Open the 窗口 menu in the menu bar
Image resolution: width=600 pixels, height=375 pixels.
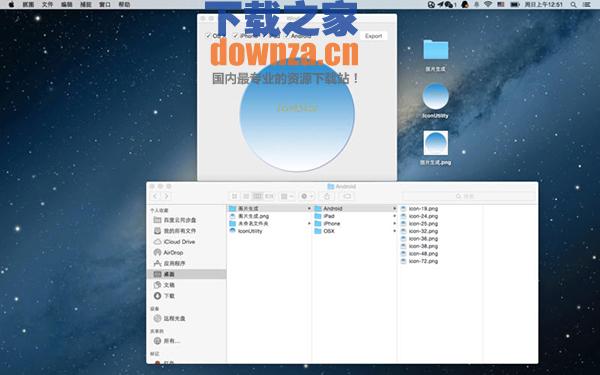point(105,5)
